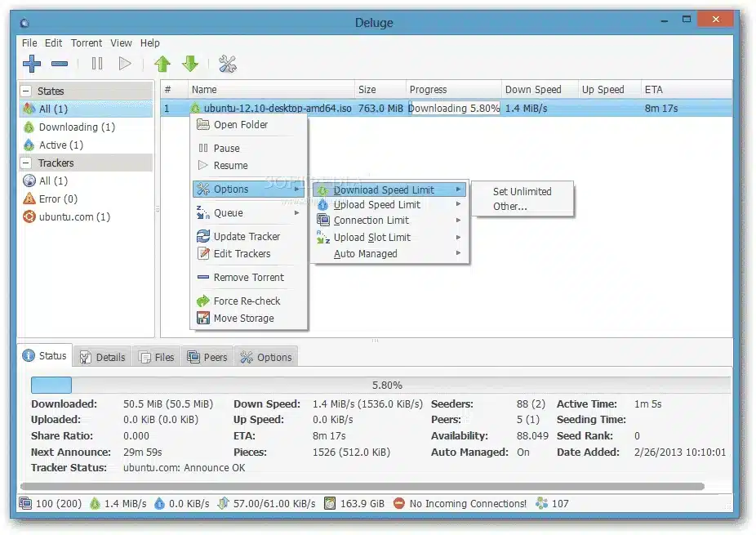Click the Downloading 5.80% progress cell
756x535 pixels.
coord(454,108)
